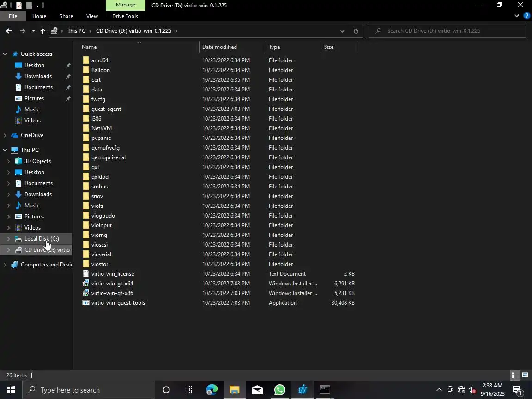Refresh the current folder view
This screenshot has height=399, width=532.
coord(356,31)
